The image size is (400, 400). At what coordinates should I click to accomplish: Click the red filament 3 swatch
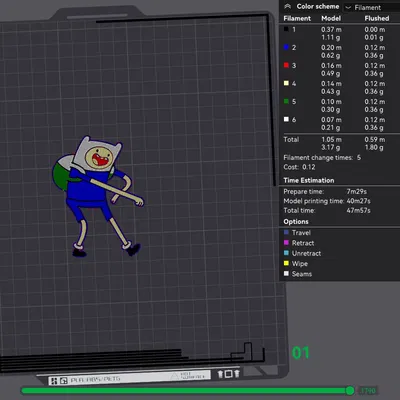286,65
